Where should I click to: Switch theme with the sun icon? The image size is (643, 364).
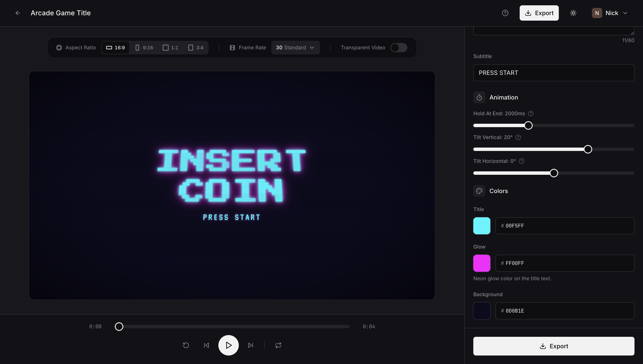(573, 13)
